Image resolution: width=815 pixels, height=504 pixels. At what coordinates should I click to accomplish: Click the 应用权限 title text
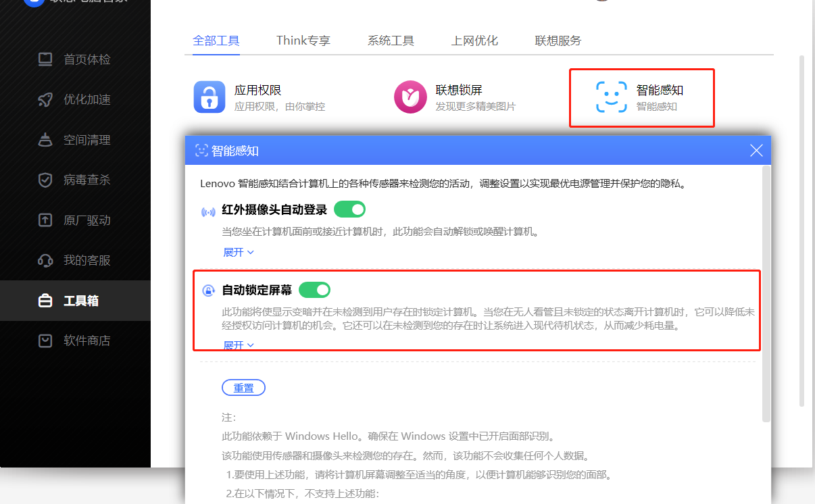pyautogui.click(x=257, y=90)
